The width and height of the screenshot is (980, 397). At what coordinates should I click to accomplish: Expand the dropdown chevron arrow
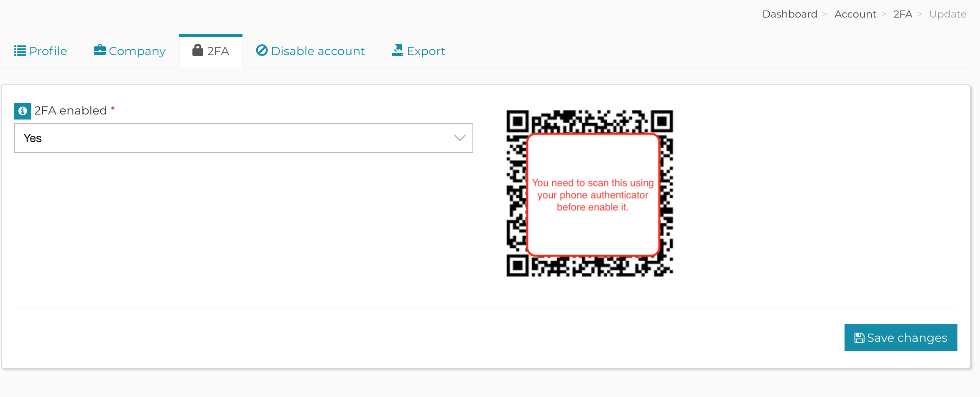coord(460,138)
